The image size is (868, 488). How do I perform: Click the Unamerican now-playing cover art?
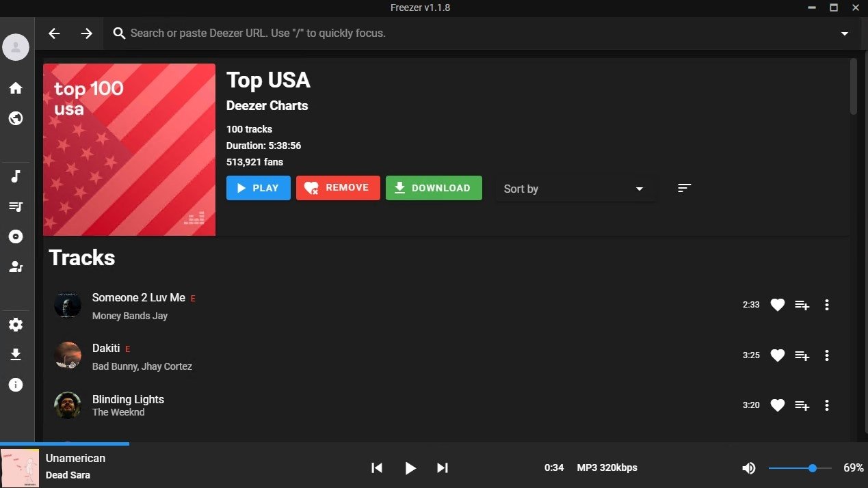pos(20,467)
